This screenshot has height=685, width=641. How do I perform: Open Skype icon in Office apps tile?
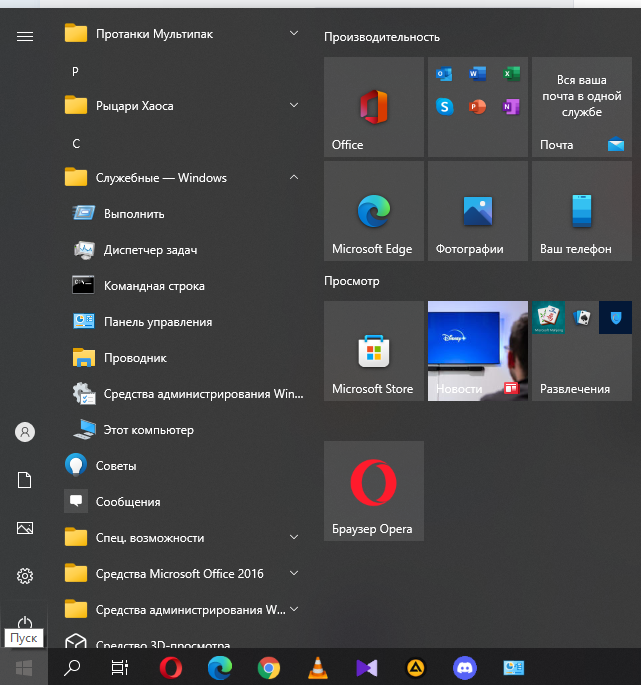tap(444, 107)
